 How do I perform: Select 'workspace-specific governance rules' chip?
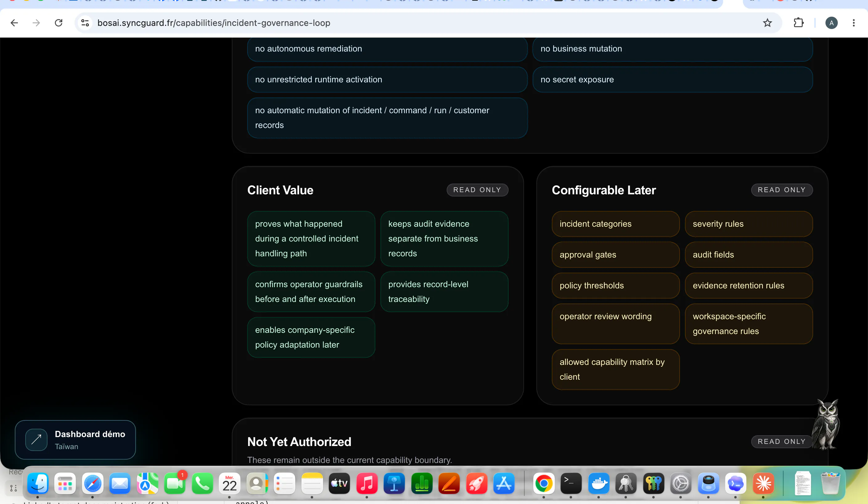click(748, 324)
